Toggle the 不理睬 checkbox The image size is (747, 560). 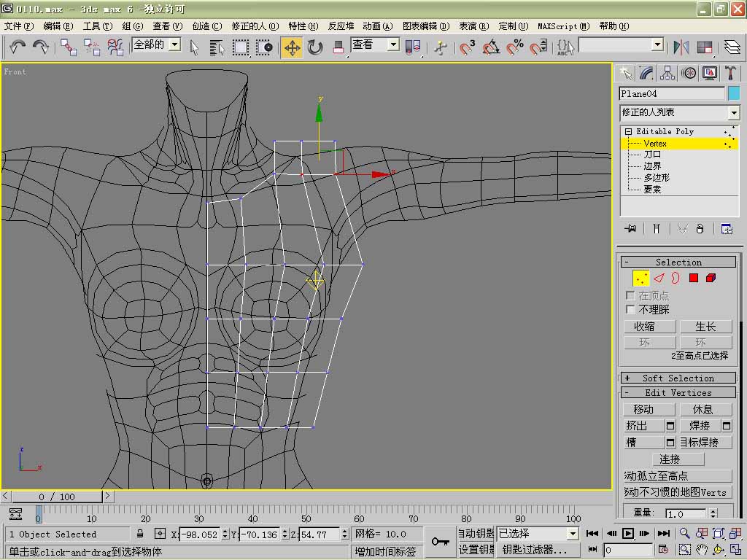pyautogui.click(x=630, y=309)
